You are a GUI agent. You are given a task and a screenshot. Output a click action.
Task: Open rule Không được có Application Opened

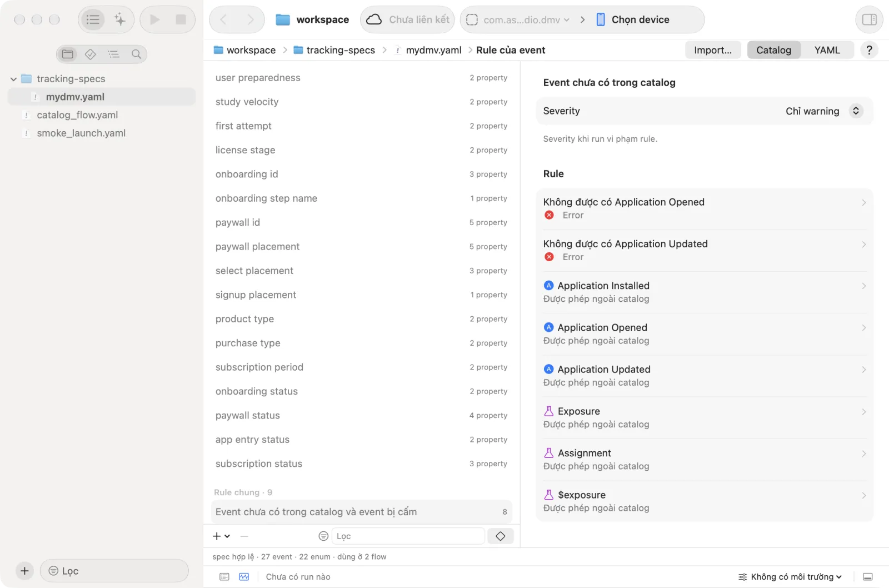point(705,208)
